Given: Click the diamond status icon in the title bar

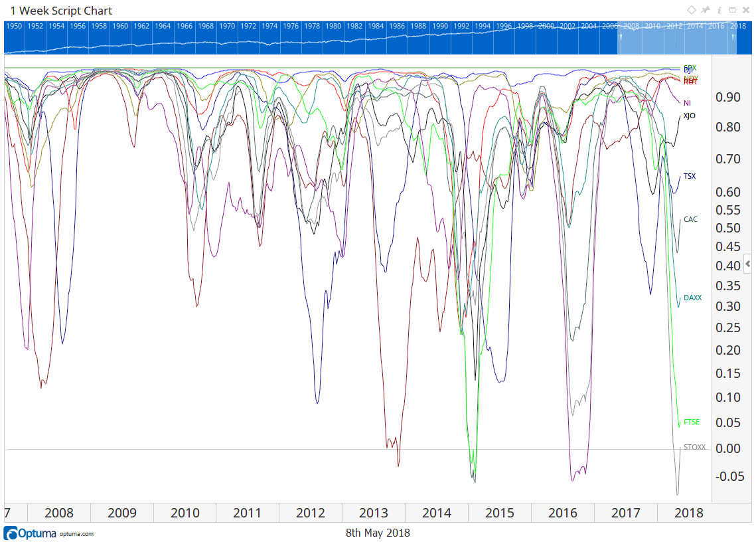Looking at the screenshot, I should pyautogui.click(x=690, y=10).
